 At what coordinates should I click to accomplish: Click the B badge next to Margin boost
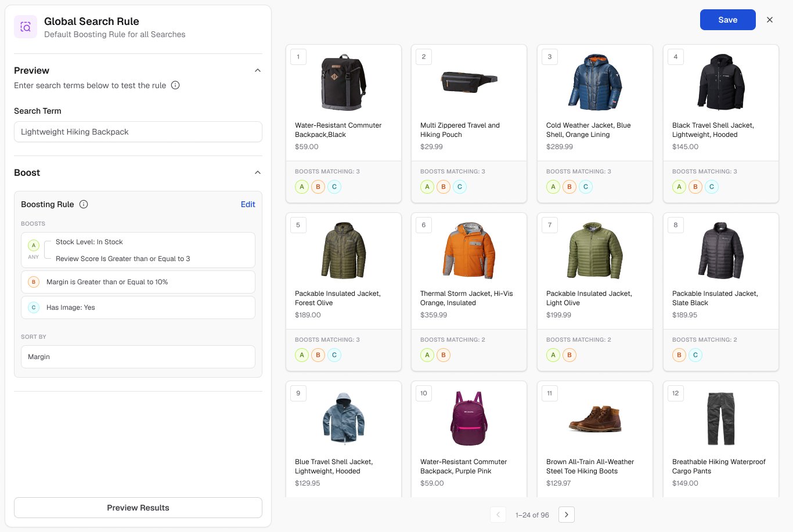click(34, 282)
